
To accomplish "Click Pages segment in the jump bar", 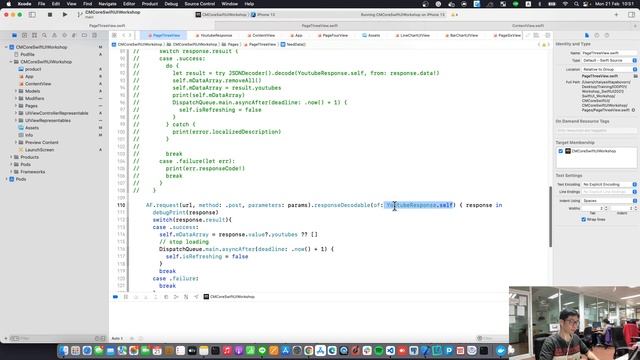I will [x=230, y=44].
